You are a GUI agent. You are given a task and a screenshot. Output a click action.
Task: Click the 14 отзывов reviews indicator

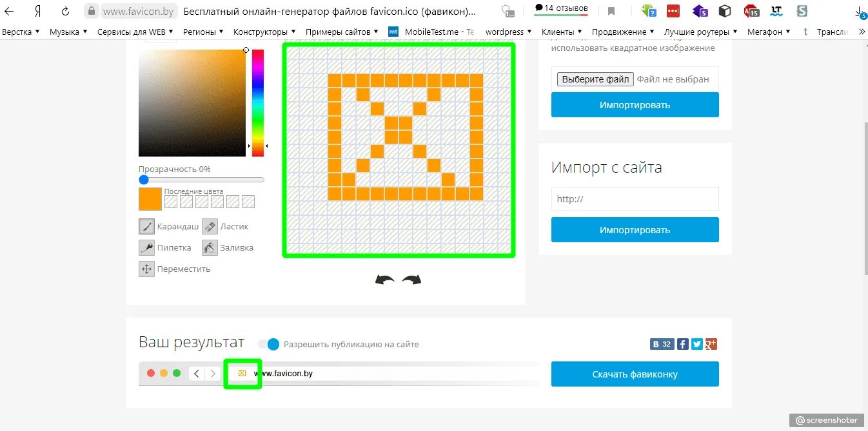(561, 9)
